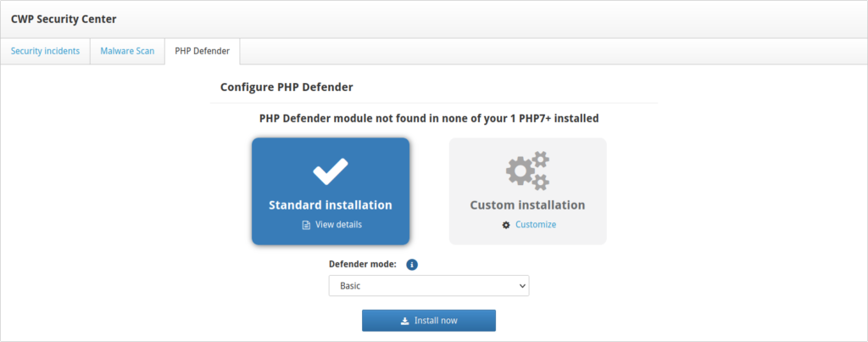The height and width of the screenshot is (342, 868).
Task: Click the large checkmark icon on Standard installation
Action: (x=331, y=172)
